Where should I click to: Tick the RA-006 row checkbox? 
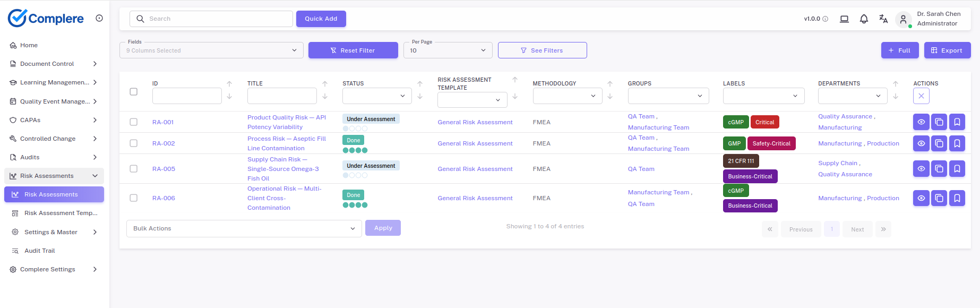tap(134, 198)
